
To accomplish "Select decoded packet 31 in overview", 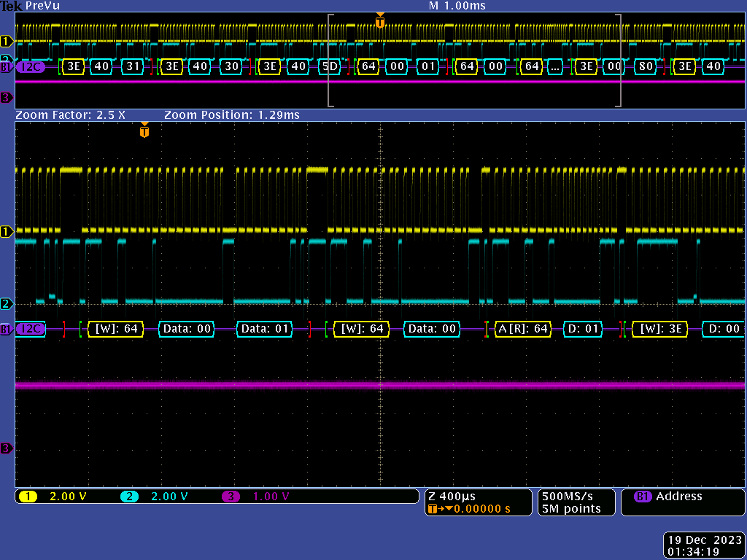I will point(133,66).
